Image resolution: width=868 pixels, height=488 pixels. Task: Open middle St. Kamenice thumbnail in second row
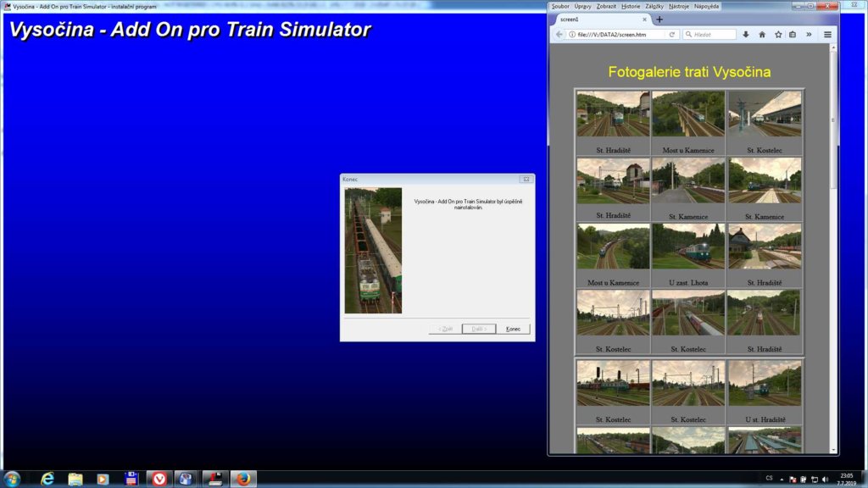[x=688, y=180]
